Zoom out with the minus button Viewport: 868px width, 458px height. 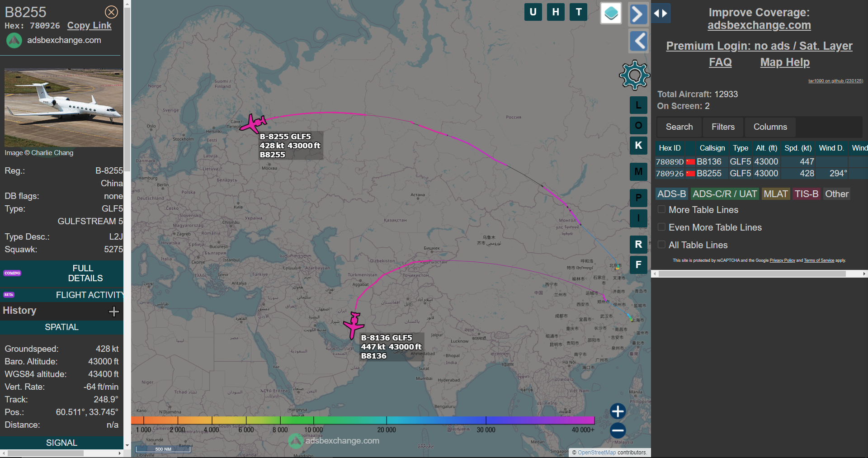(x=618, y=430)
